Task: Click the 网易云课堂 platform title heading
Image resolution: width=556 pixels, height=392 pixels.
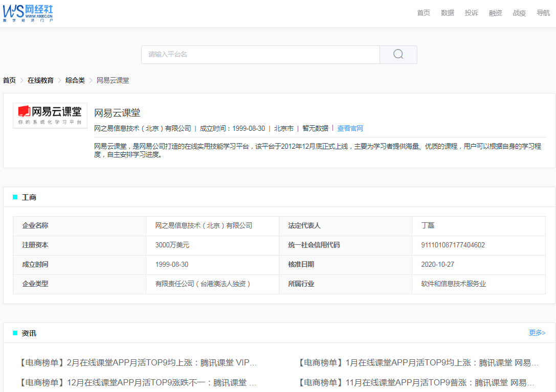Action: [x=117, y=113]
